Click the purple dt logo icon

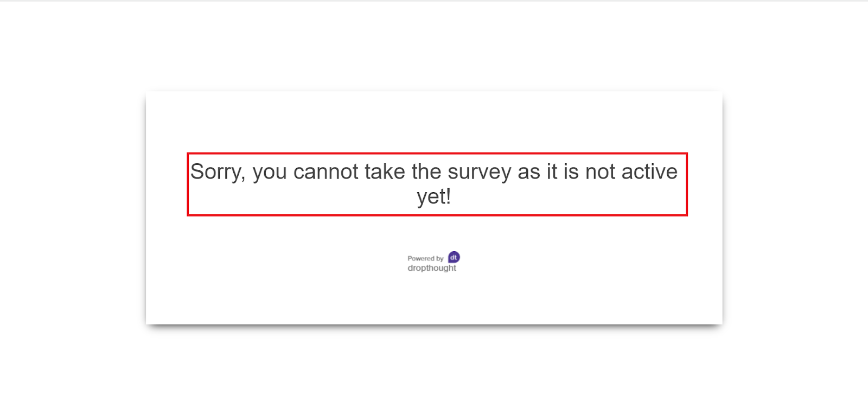point(454,257)
